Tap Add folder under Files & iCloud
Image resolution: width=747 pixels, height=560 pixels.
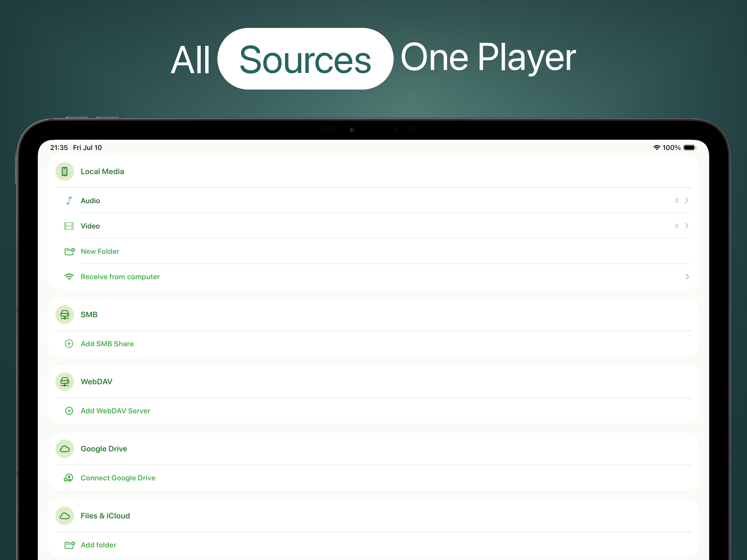coord(373,545)
